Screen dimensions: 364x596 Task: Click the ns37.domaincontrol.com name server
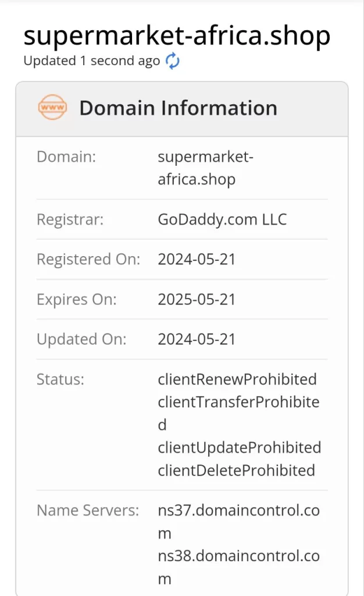pos(238,510)
